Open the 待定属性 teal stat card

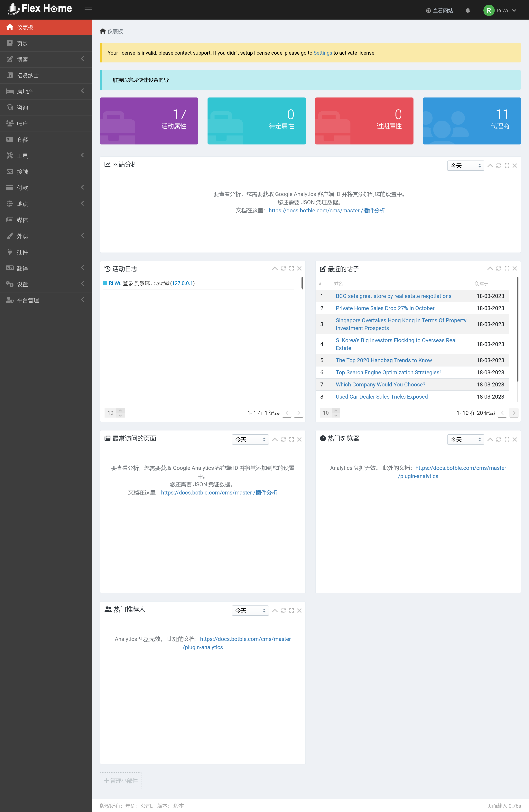click(x=256, y=121)
